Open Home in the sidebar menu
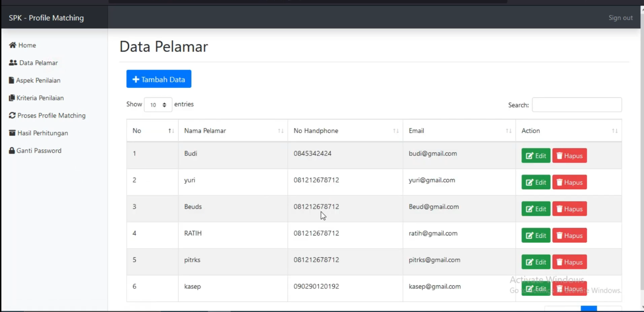The width and height of the screenshot is (644, 312). tap(22, 45)
